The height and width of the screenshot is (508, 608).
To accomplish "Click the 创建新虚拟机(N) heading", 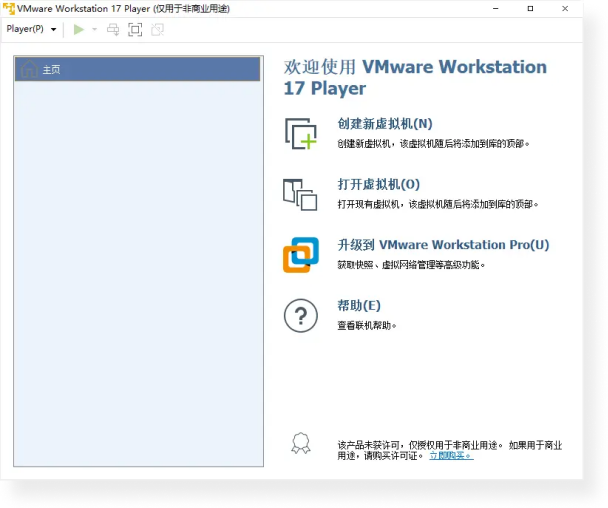I will (x=385, y=124).
